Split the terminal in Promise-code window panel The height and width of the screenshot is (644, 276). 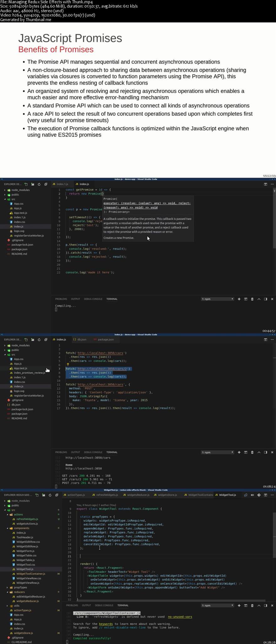point(246,299)
